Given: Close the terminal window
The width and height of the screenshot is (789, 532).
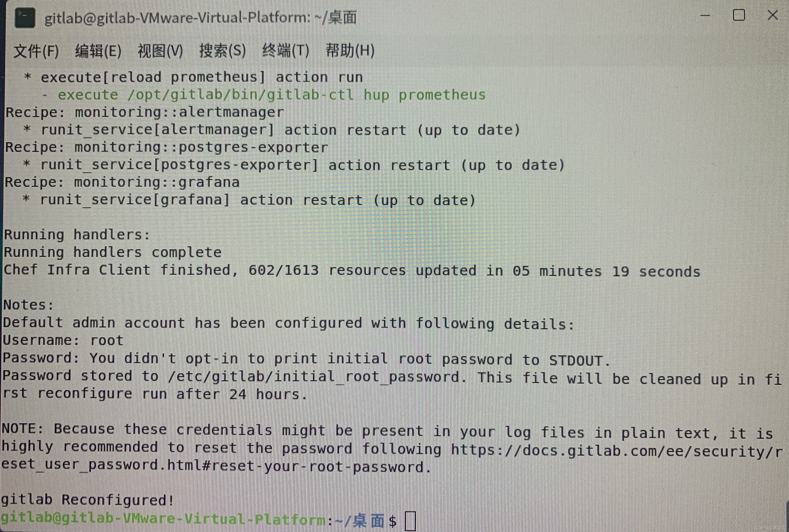Looking at the screenshot, I should coord(773,15).
